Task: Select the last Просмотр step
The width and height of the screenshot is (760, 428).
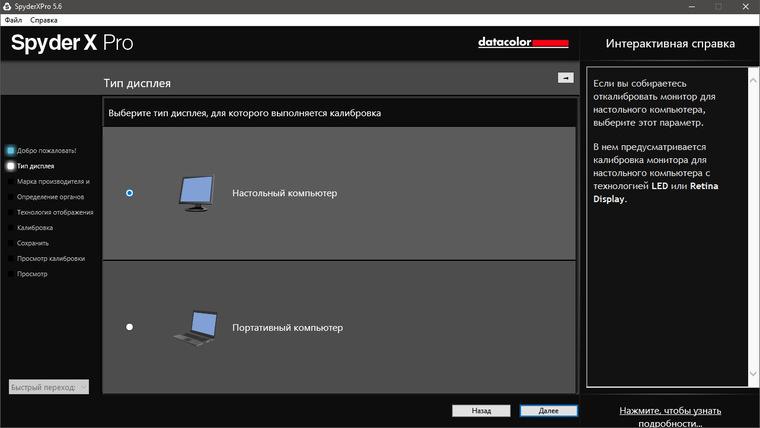Action: point(32,274)
